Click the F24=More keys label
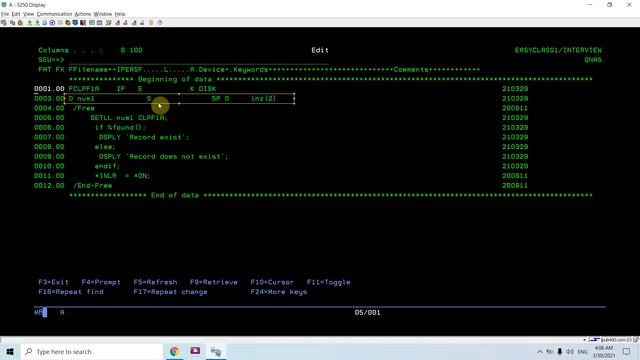The width and height of the screenshot is (640, 360). (279, 292)
